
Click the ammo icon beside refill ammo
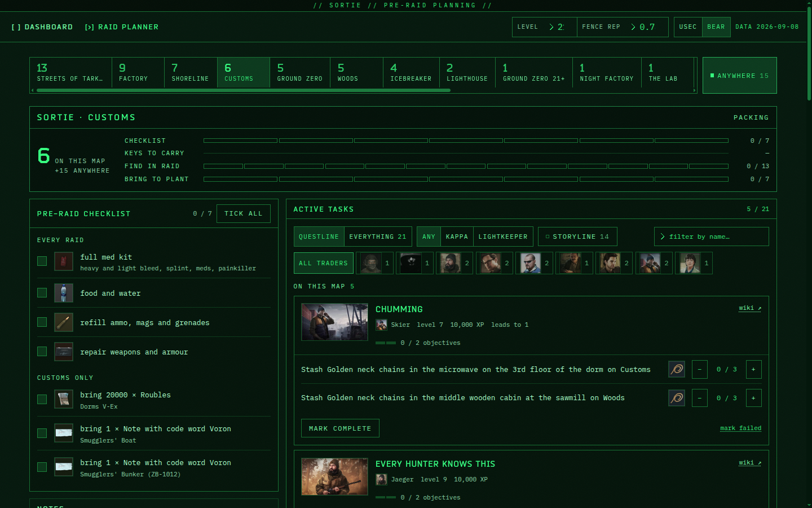(x=64, y=322)
